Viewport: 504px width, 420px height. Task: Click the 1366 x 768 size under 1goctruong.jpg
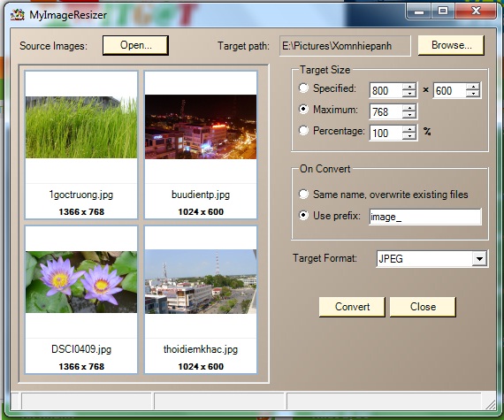(81, 212)
